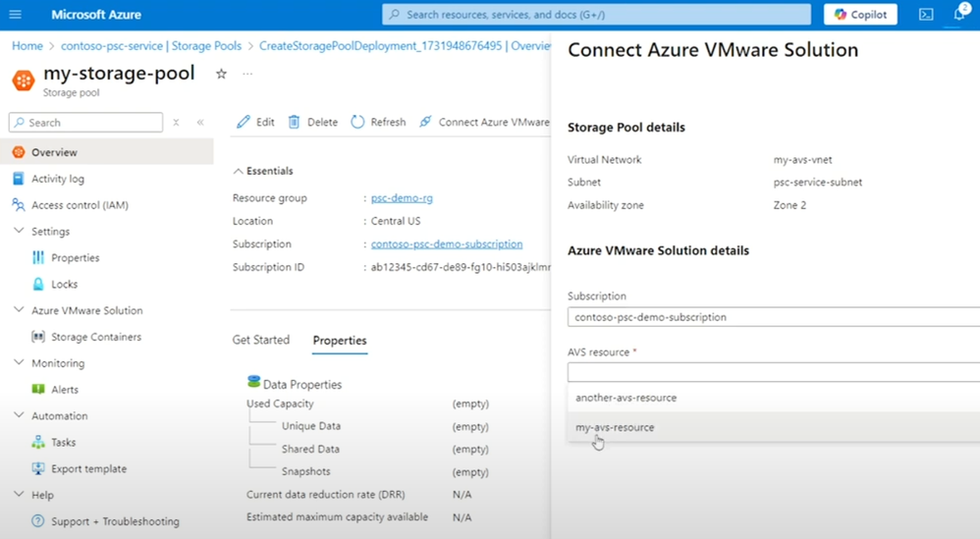
Task: Collapse the Help section
Action: coord(19,495)
